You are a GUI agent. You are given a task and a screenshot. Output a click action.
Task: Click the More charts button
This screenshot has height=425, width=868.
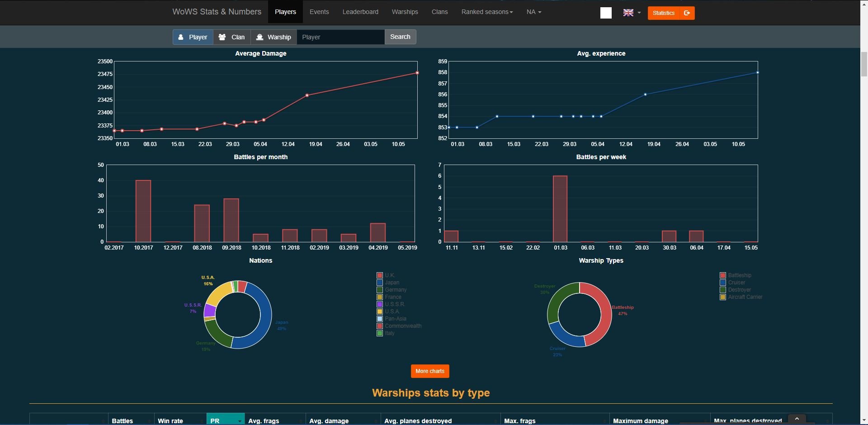tap(430, 371)
